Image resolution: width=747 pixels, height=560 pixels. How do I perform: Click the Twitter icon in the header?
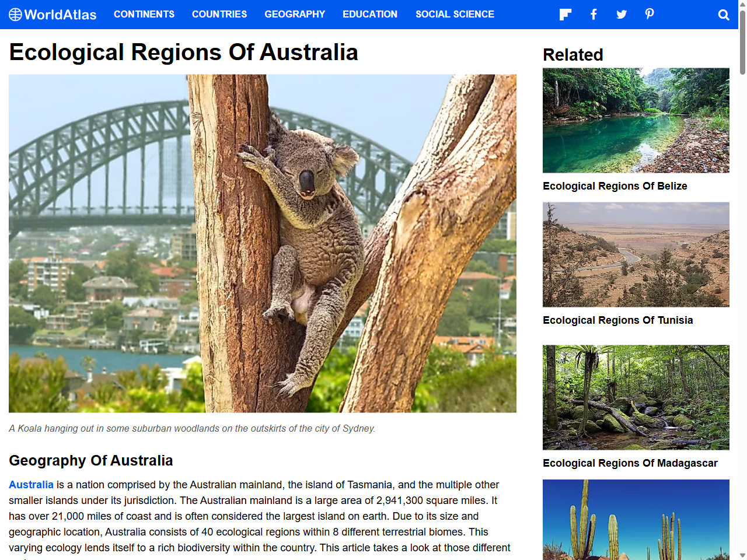pos(621,14)
